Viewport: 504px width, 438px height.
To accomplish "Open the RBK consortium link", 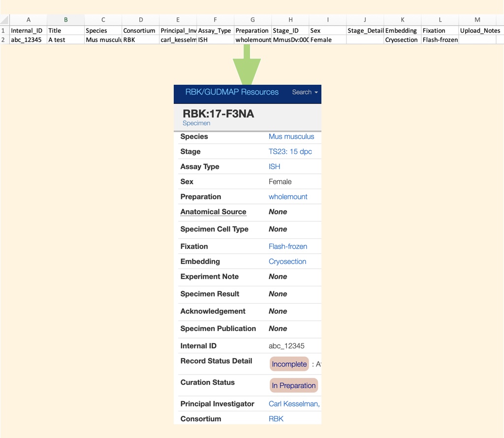I will [276, 419].
